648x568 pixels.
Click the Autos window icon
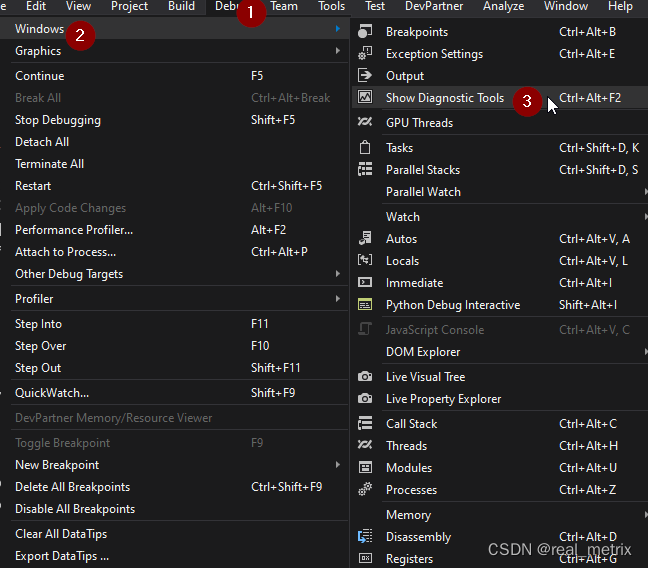click(x=365, y=238)
